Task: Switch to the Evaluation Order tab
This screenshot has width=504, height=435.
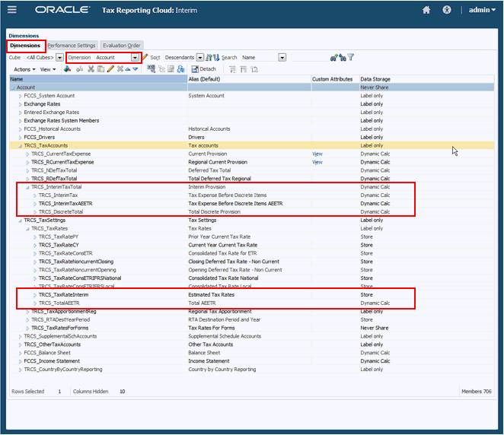Action: (122, 46)
